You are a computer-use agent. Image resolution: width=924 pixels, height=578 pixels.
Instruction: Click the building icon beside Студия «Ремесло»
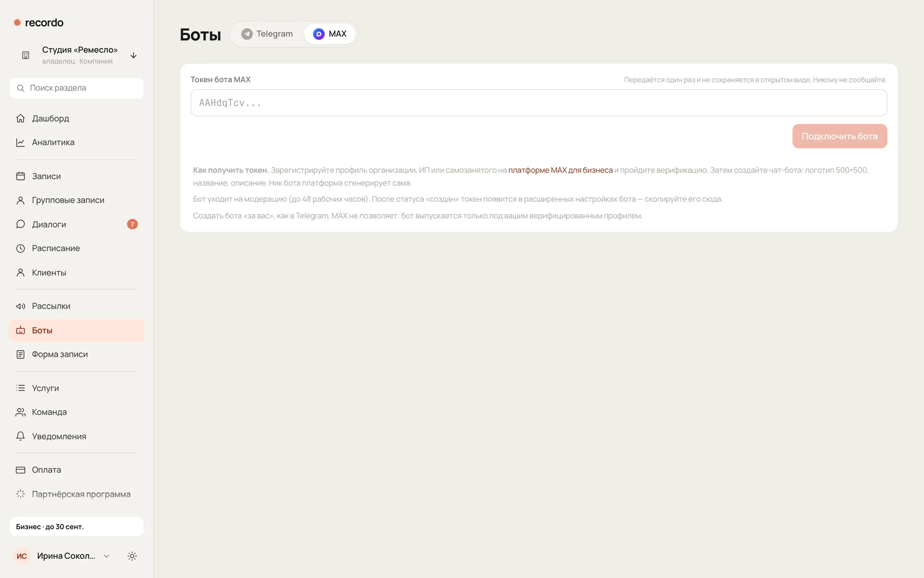pyautogui.click(x=25, y=55)
